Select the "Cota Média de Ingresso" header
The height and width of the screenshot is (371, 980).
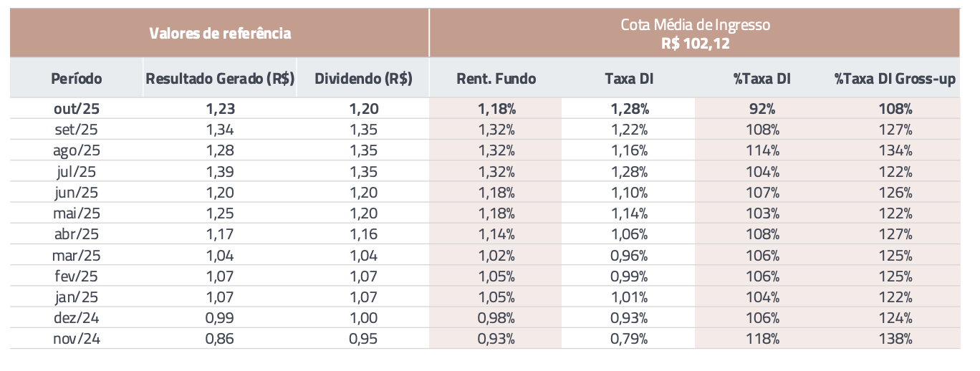pos(695,25)
